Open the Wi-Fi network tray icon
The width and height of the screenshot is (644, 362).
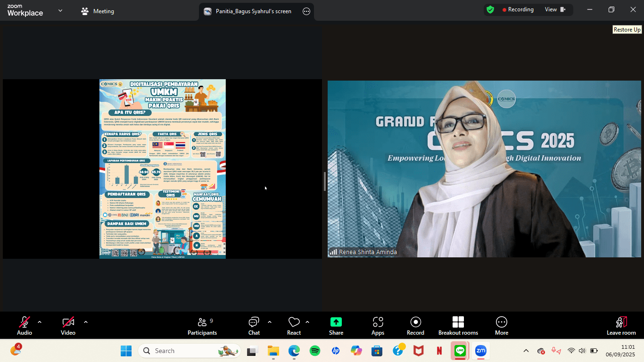click(x=571, y=351)
